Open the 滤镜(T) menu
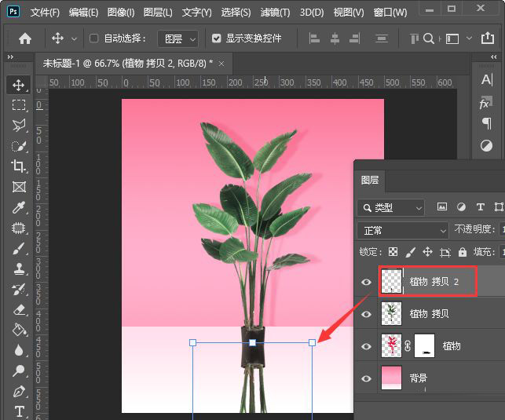This screenshot has height=420, width=505. point(275,13)
